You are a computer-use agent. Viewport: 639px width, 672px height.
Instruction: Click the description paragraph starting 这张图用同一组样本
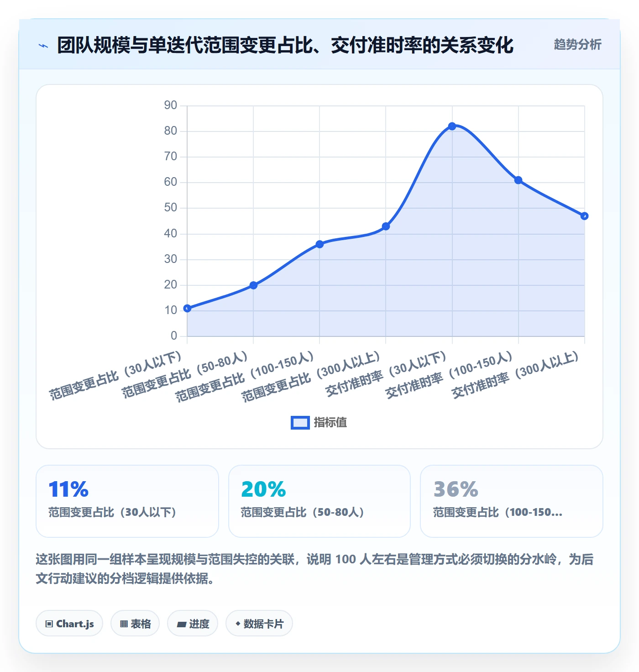[314, 569]
